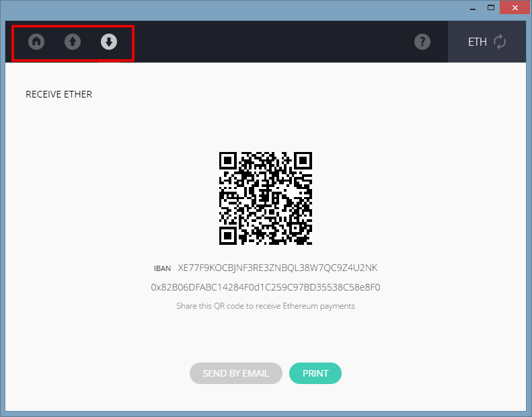This screenshot has height=417, width=532.
Task: Close the wallet window
Action: 515,7
